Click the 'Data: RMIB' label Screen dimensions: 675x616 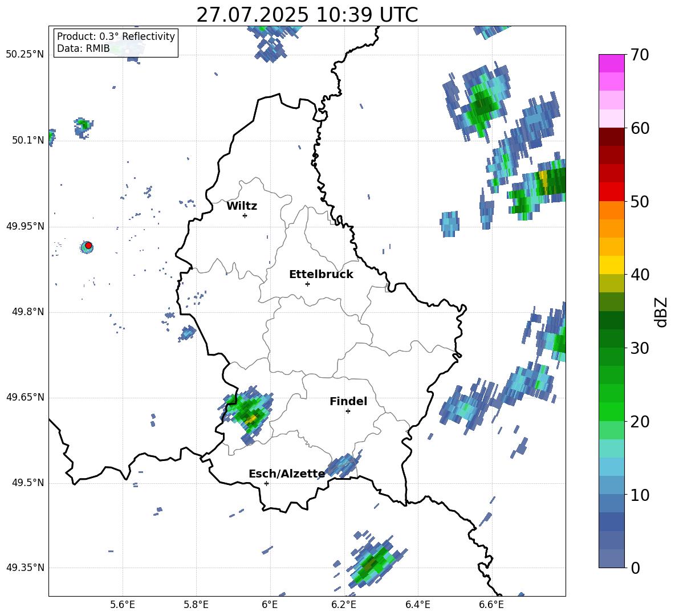click(83, 48)
